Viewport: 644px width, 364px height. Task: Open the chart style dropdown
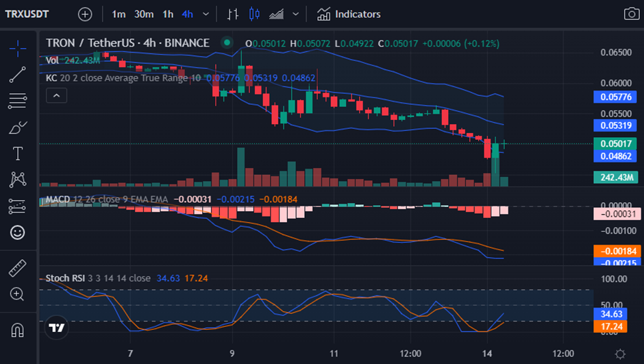pyautogui.click(x=296, y=14)
